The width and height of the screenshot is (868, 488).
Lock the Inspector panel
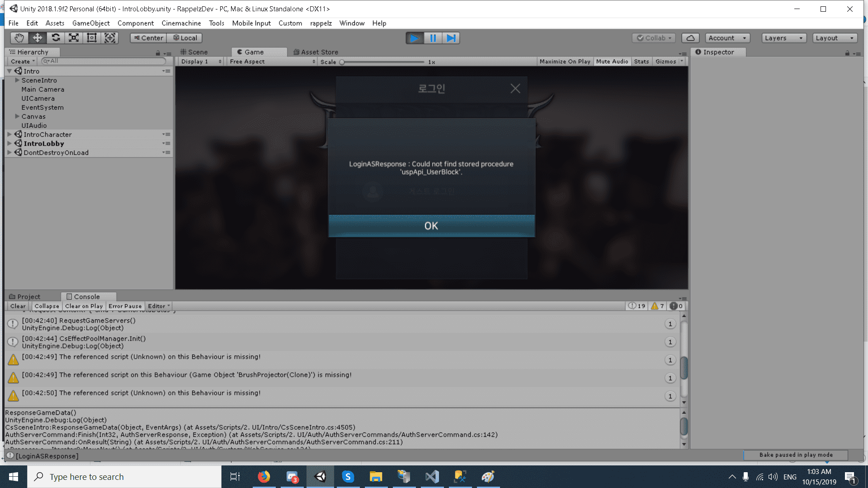pyautogui.click(x=847, y=53)
